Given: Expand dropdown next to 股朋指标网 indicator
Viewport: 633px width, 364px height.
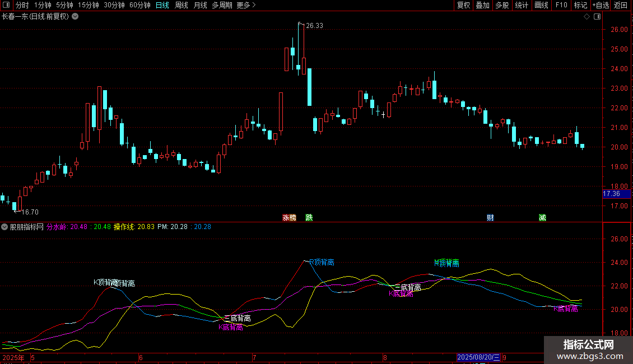Looking at the screenshot, I should click(4, 227).
